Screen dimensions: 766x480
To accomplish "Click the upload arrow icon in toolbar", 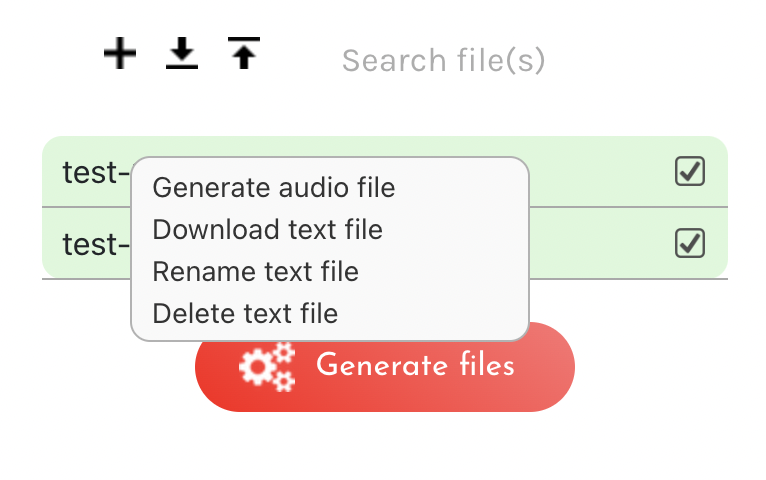I will point(244,53).
